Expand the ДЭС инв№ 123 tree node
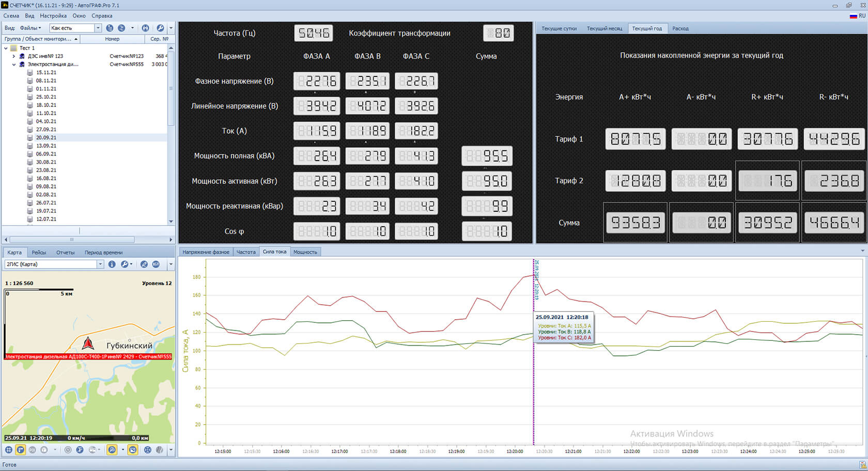 pos(14,56)
